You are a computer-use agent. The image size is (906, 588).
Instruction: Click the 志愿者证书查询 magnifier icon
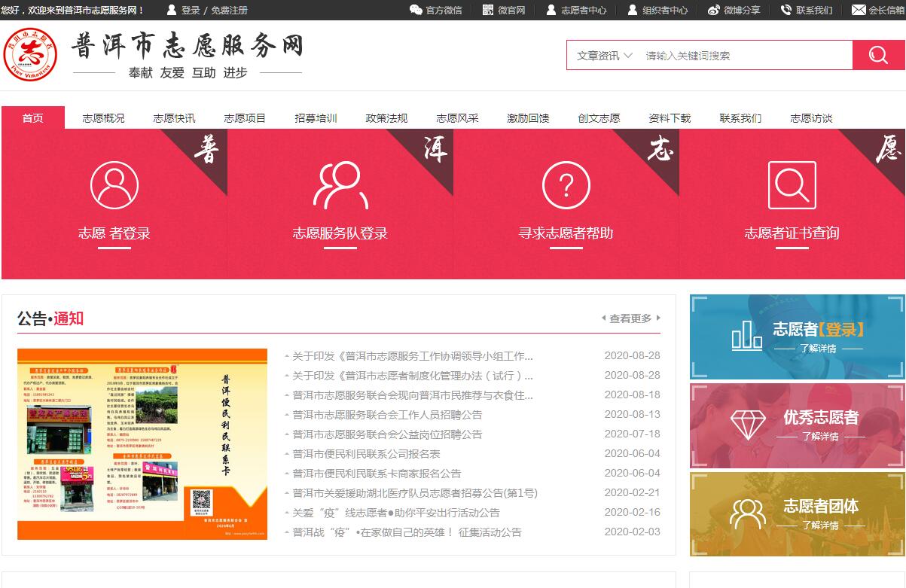tap(792, 185)
